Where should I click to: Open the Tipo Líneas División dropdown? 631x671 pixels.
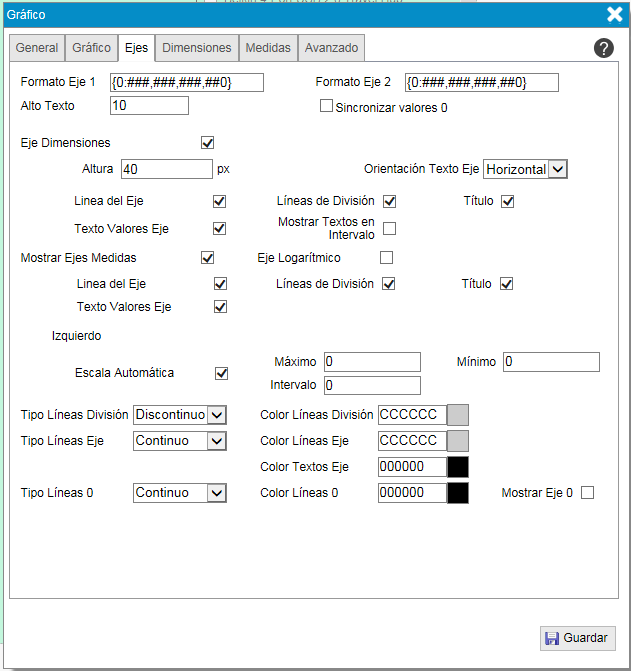pyautogui.click(x=180, y=414)
